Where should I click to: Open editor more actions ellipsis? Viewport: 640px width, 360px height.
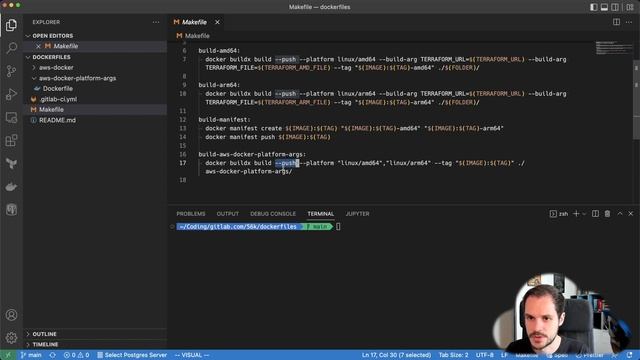(x=629, y=22)
